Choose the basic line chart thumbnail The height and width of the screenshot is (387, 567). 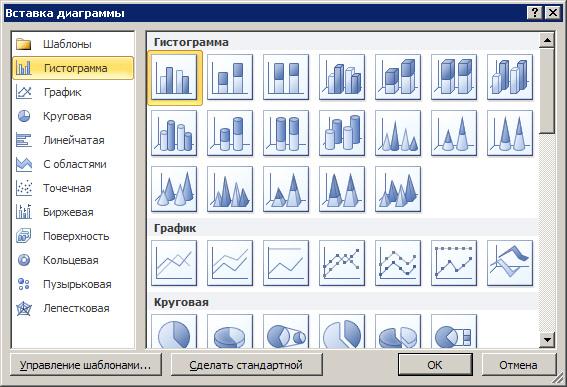tap(174, 263)
